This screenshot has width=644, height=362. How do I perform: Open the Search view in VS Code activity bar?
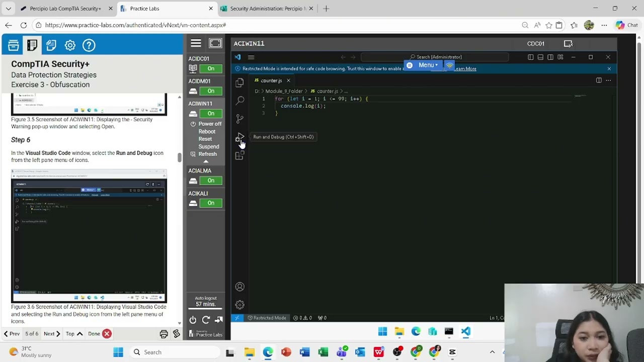(x=239, y=101)
